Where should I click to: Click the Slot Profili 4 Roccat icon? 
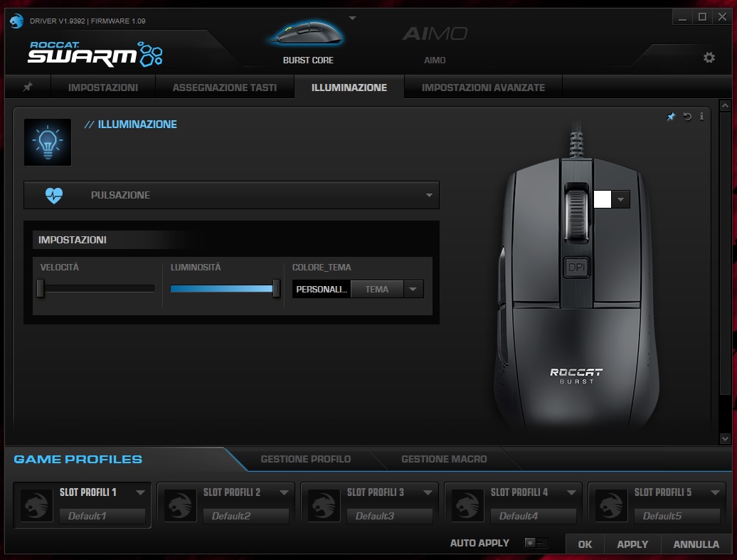[x=467, y=505]
